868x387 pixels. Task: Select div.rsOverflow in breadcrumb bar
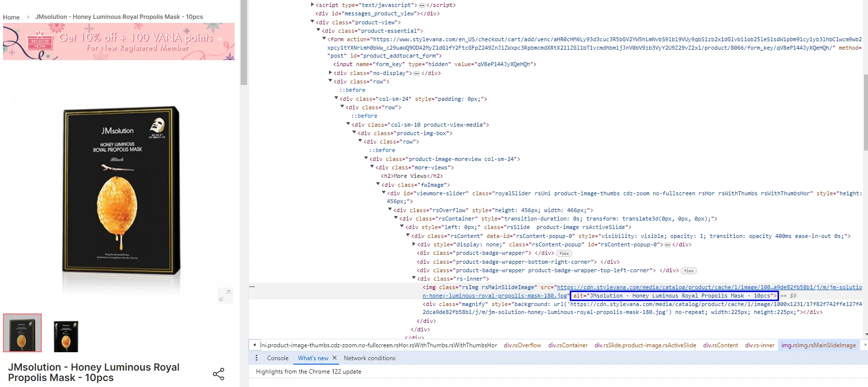(x=522, y=345)
